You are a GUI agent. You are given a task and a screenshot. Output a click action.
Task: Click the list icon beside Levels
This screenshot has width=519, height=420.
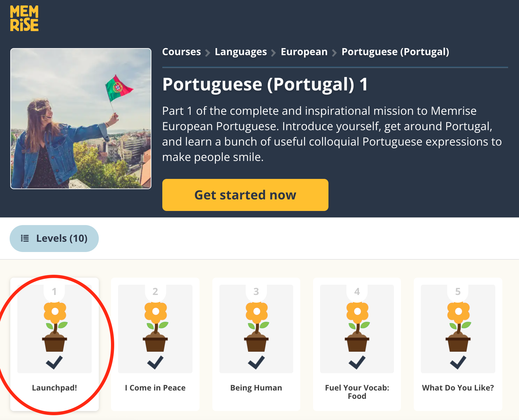[25, 238]
